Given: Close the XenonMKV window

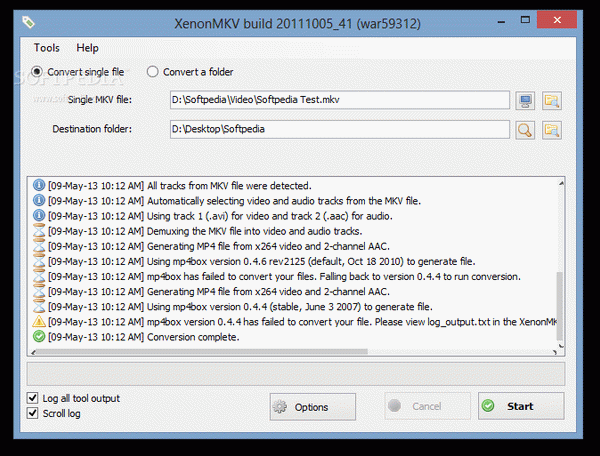Looking at the screenshot, I should point(557,20).
